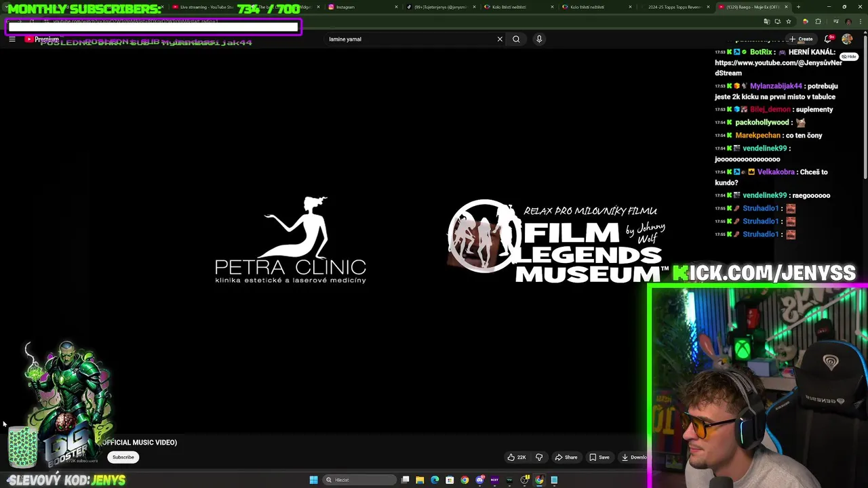Click the YouTube Create button

(801, 39)
